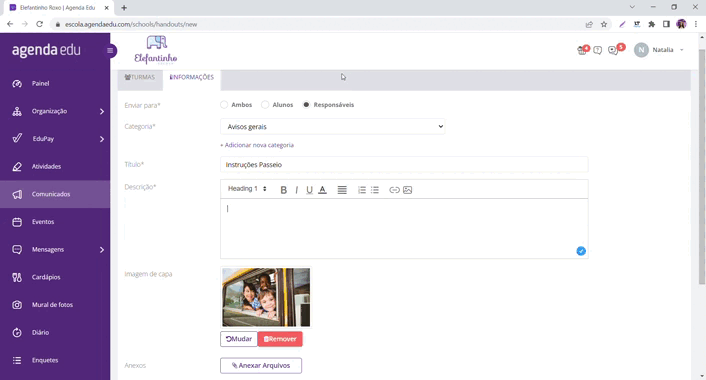
Task: Click the Mudar cover image button
Action: [239, 339]
